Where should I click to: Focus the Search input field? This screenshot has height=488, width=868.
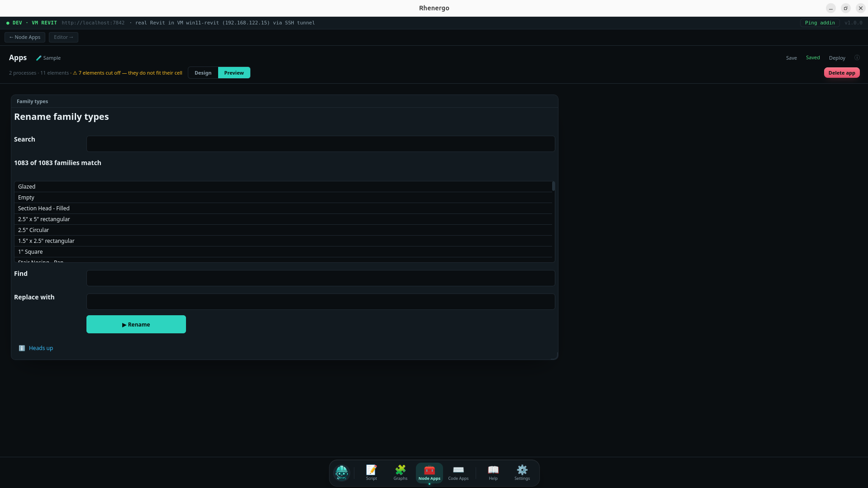coord(320,144)
